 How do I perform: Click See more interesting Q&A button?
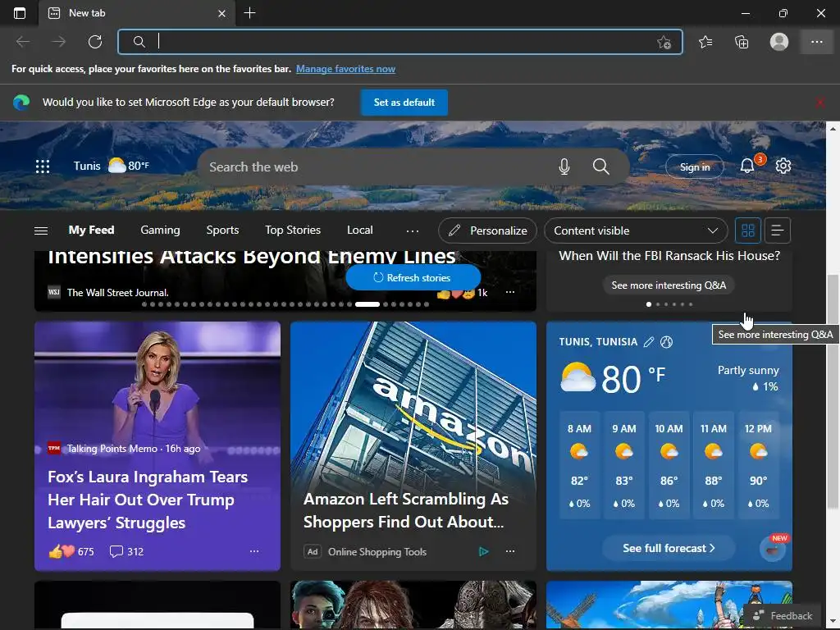coord(669,285)
